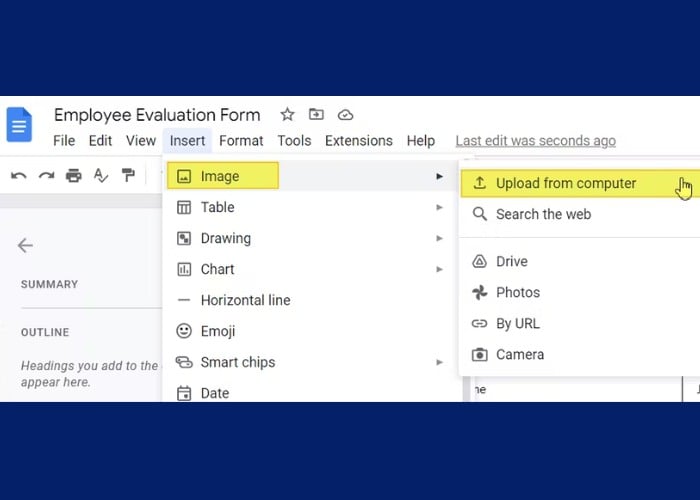Click the spell check icon

coord(100,176)
